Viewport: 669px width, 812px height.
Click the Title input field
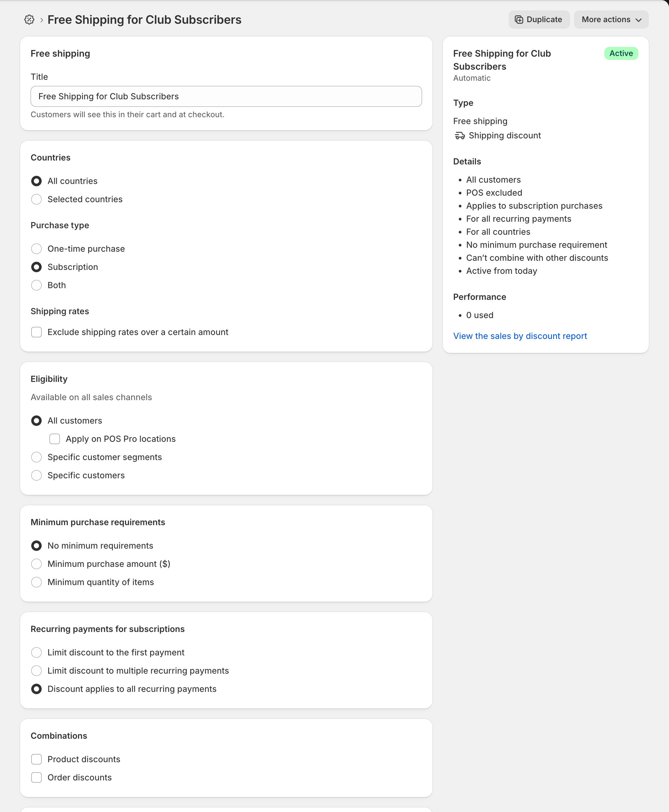[226, 96]
